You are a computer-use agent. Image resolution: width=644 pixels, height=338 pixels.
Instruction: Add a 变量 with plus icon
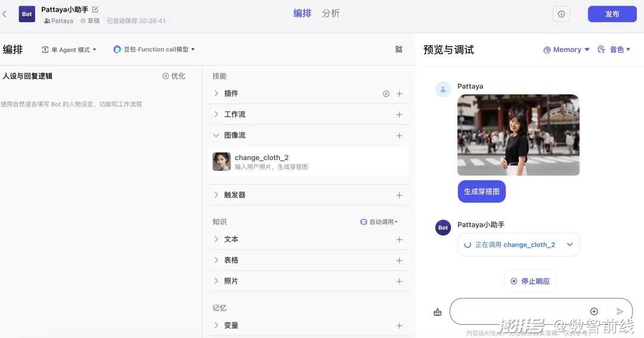[x=399, y=325]
